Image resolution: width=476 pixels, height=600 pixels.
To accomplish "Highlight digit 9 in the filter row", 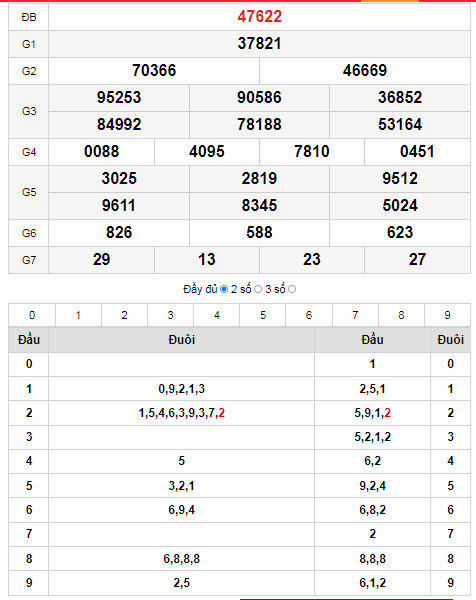I will pyautogui.click(x=447, y=315).
